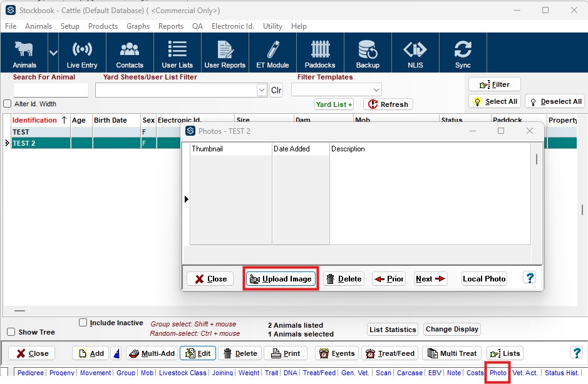Viewport: 588px width, 384px height.
Task: Open the Graphs menu
Action: point(138,26)
